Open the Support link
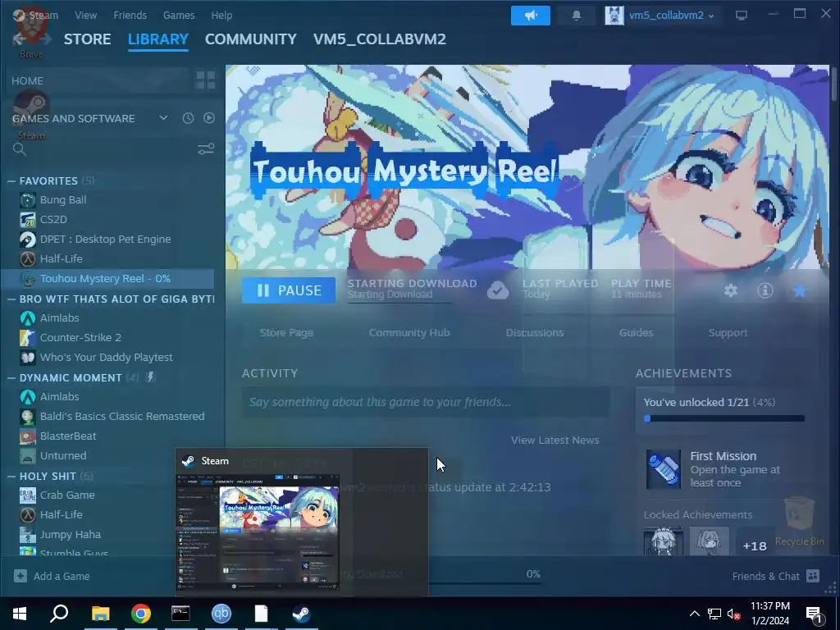Viewport: 840px width, 630px height. coord(728,333)
